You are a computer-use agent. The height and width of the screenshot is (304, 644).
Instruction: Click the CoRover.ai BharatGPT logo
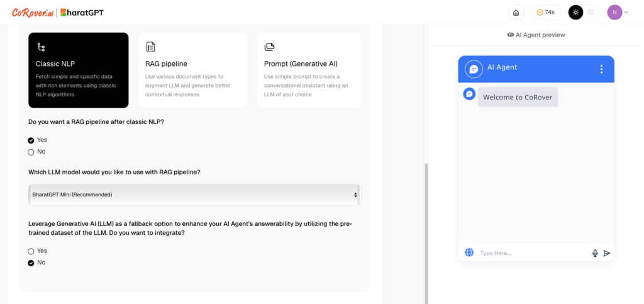57,13
